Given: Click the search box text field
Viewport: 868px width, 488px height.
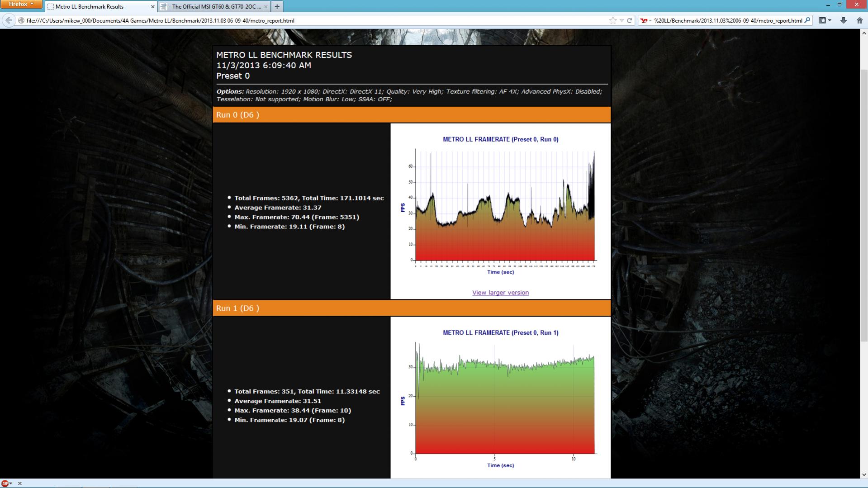Looking at the screenshot, I should tap(728, 20).
